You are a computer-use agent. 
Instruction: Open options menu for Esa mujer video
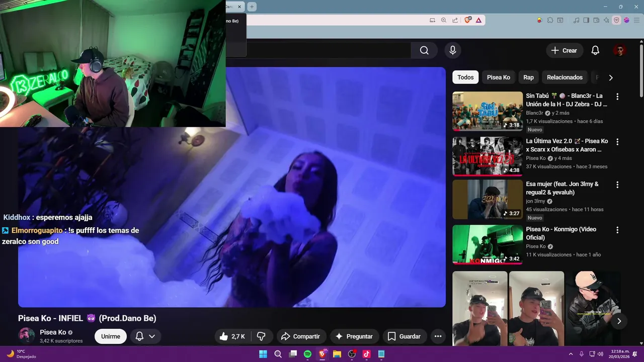pyautogui.click(x=617, y=185)
